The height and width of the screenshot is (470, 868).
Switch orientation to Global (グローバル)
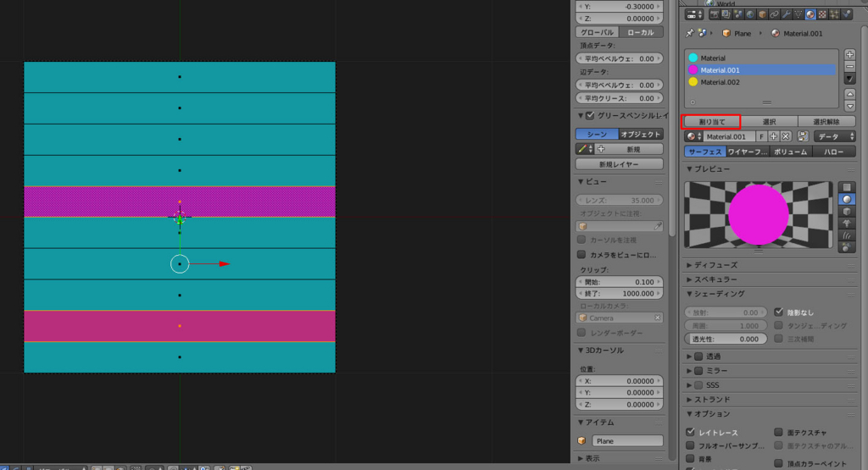pos(598,32)
